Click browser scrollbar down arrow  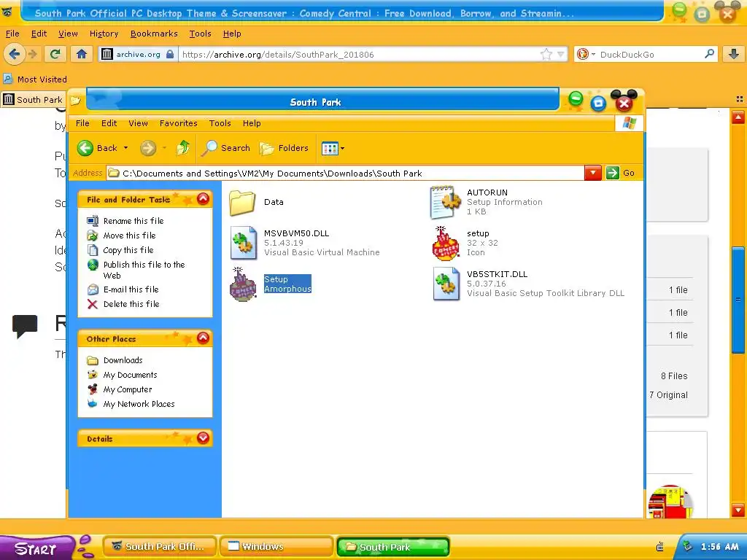(738, 510)
